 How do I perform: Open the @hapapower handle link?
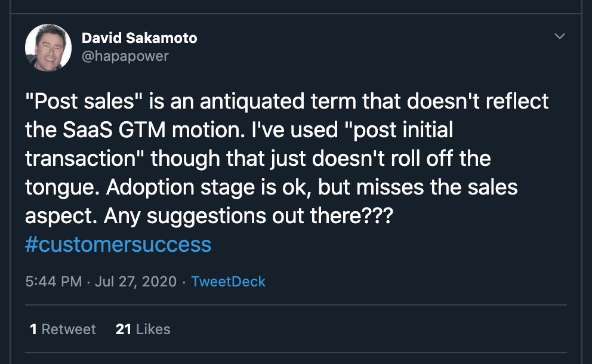click(125, 56)
